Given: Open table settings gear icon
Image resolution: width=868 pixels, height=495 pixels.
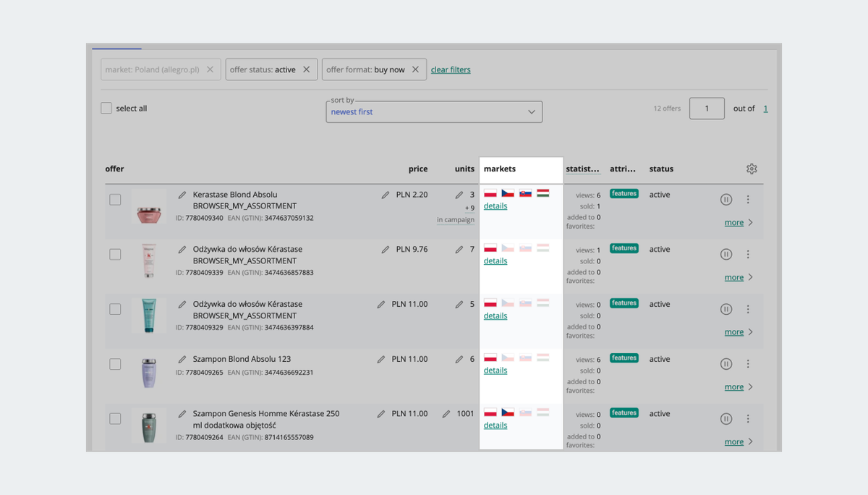Looking at the screenshot, I should (x=752, y=169).
